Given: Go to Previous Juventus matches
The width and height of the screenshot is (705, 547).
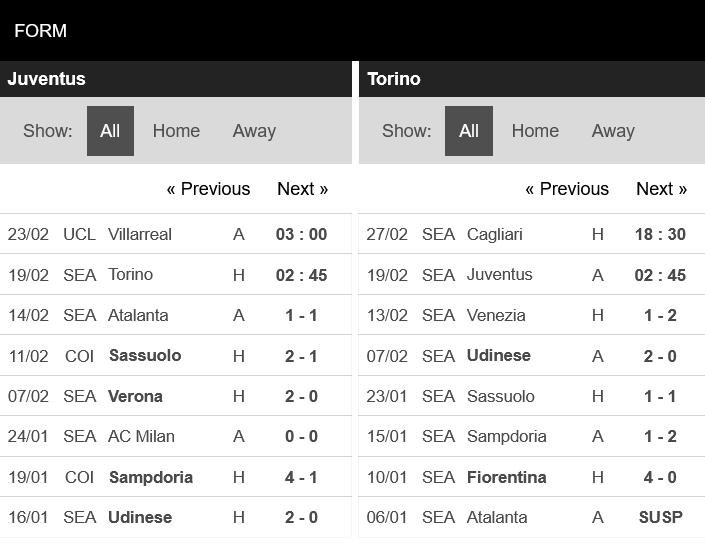Looking at the screenshot, I should (208, 189).
